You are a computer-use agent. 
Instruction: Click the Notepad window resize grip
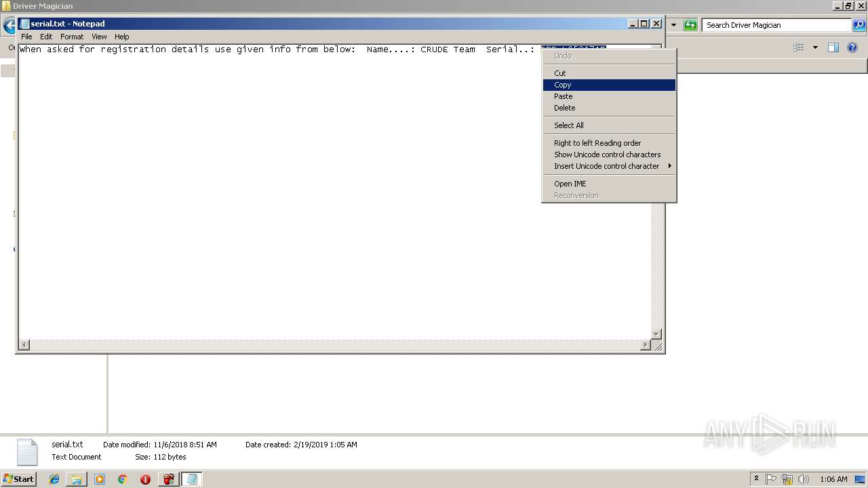click(657, 346)
